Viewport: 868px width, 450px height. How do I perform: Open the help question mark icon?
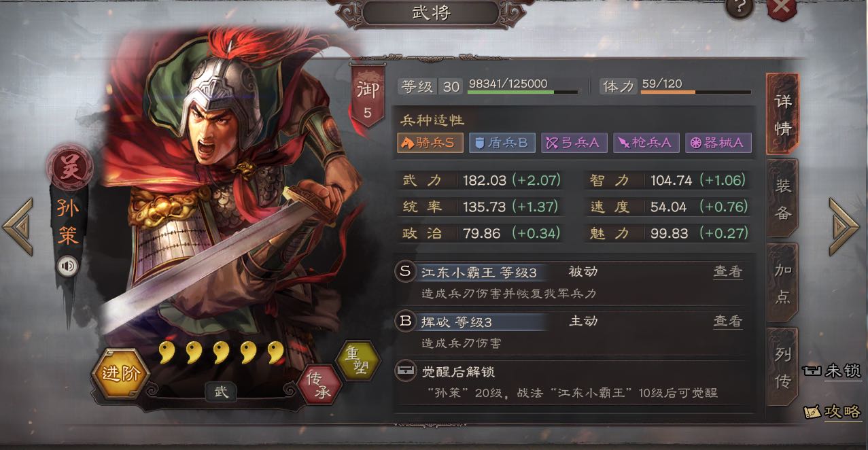(741, 7)
